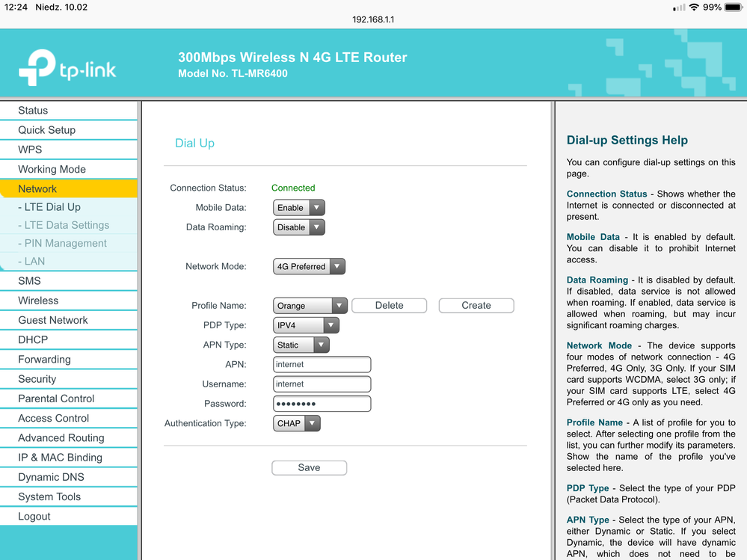Viewport: 747px width, 560px height.
Task: Expand Authentication Type CHAP dropdown
Action: (296, 423)
